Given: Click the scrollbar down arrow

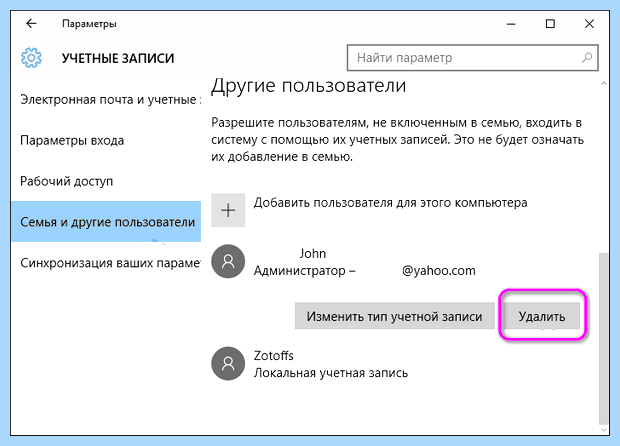Looking at the screenshot, I should click(604, 430).
